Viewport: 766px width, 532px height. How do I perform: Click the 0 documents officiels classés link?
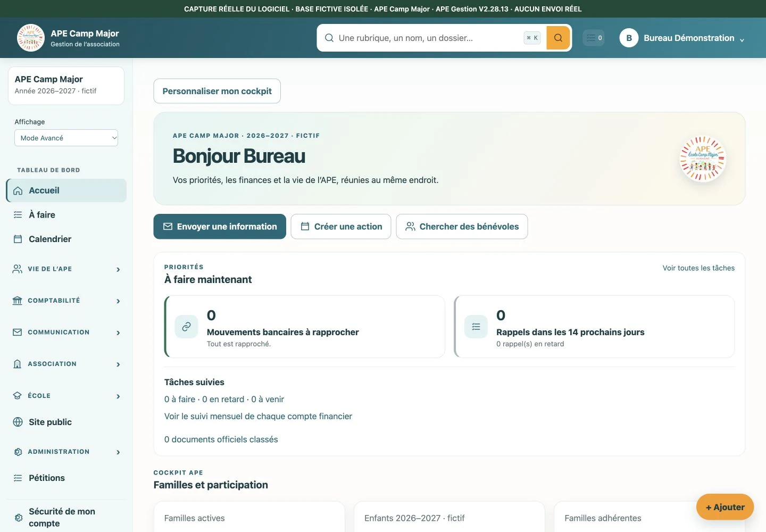221,439
